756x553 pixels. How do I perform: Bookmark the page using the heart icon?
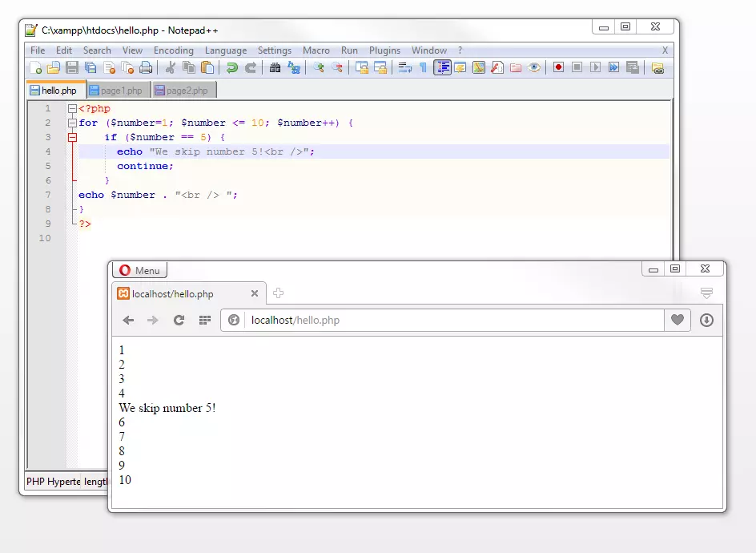click(x=677, y=320)
